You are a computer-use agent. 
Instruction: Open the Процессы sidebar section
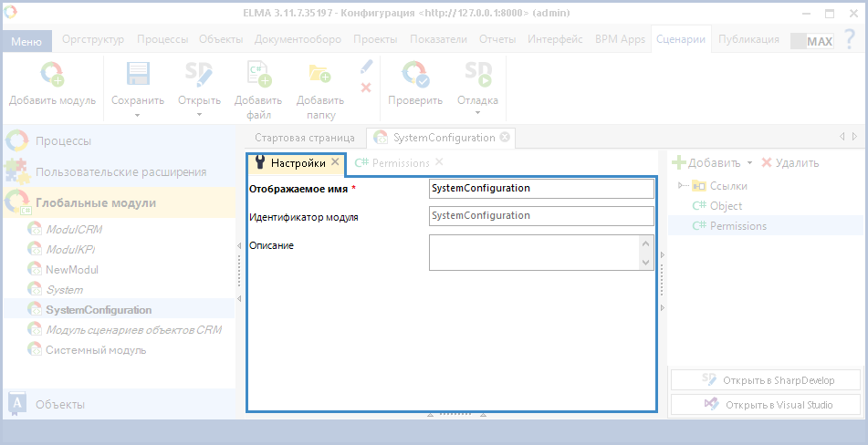pos(119,141)
